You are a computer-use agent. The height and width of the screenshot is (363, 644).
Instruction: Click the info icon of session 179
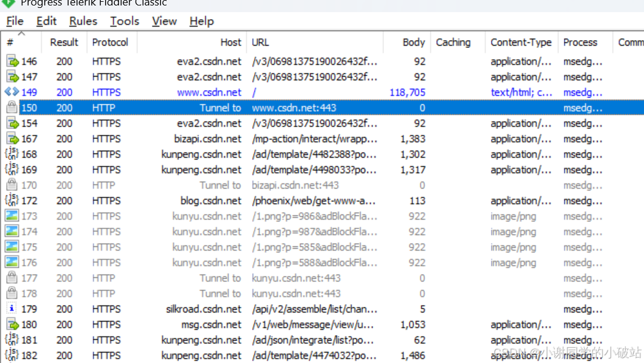click(12, 308)
